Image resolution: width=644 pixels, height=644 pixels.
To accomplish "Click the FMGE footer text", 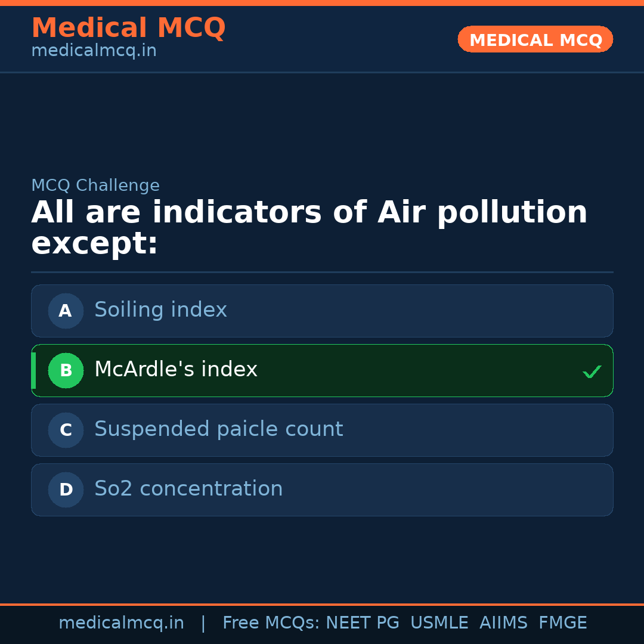I will click(562, 623).
